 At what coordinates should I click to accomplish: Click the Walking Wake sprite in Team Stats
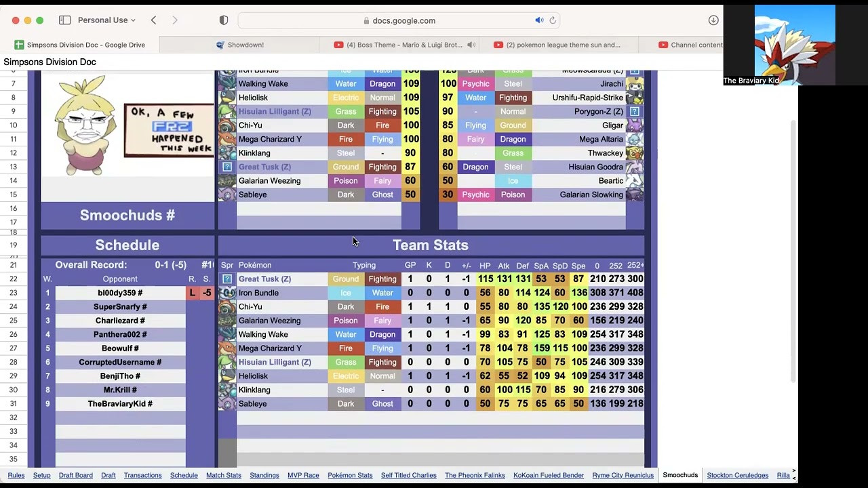tap(227, 335)
